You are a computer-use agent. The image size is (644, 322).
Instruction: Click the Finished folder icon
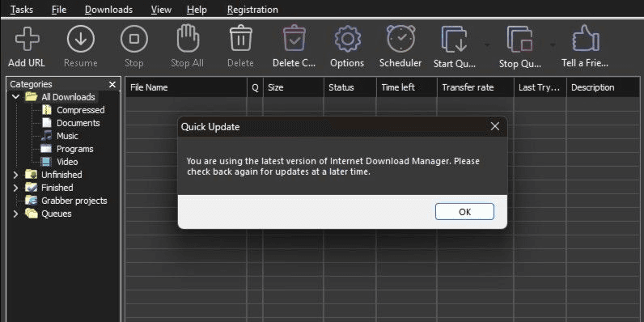click(x=32, y=188)
